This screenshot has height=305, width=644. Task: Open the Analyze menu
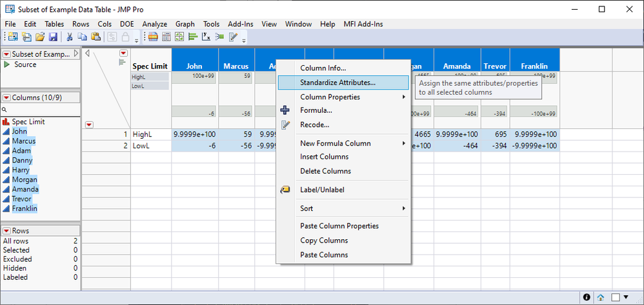pyautogui.click(x=154, y=24)
